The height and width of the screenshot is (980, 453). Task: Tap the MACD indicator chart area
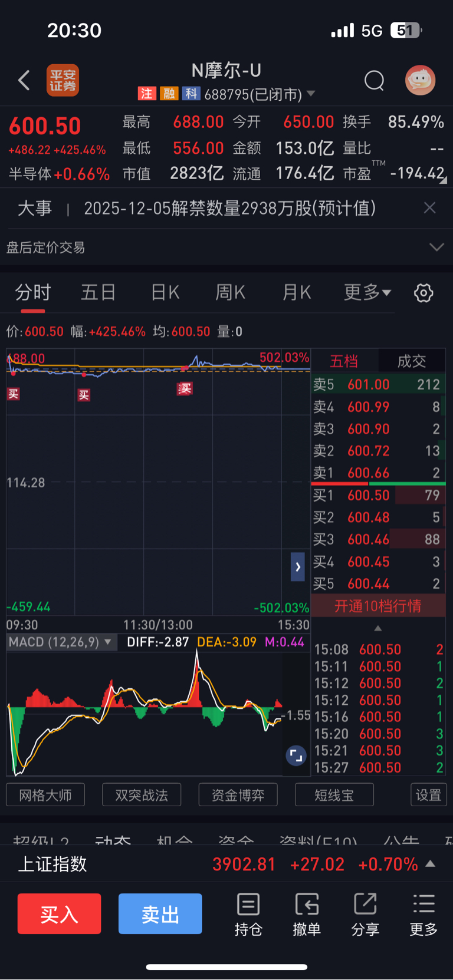(x=158, y=713)
